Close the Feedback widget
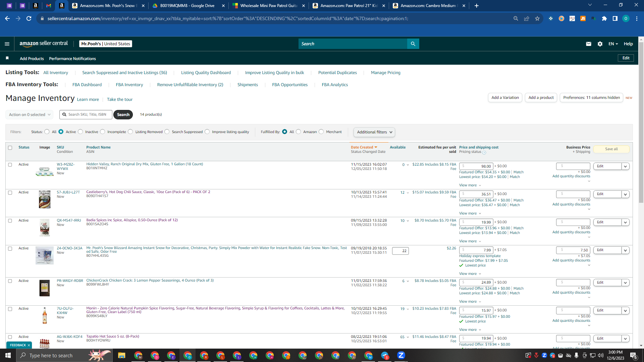The image size is (644, 362). click(29, 345)
